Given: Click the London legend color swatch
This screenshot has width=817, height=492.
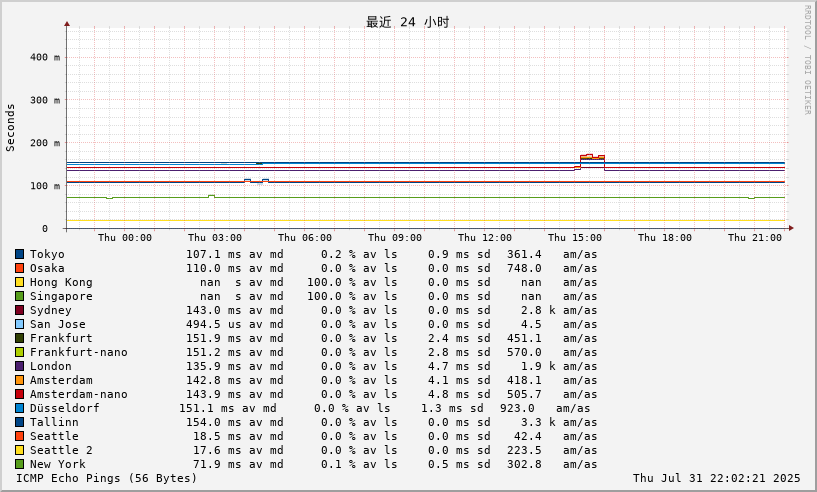Looking at the screenshot, I should pos(19,367).
